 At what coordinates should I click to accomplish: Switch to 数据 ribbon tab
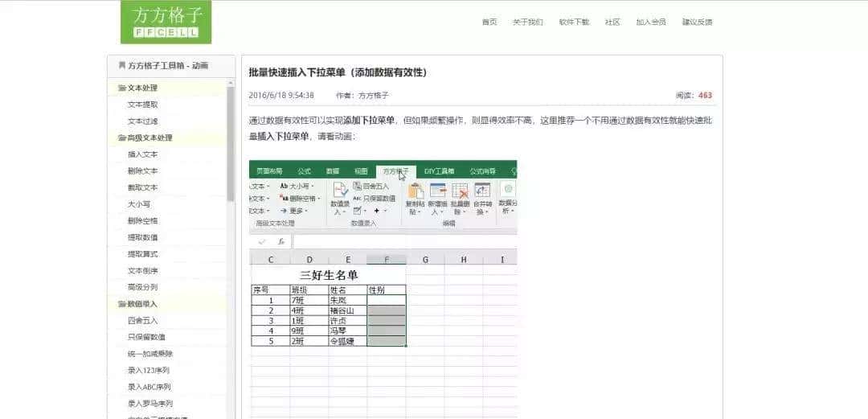pyautogui.click(x=333, y=171)
